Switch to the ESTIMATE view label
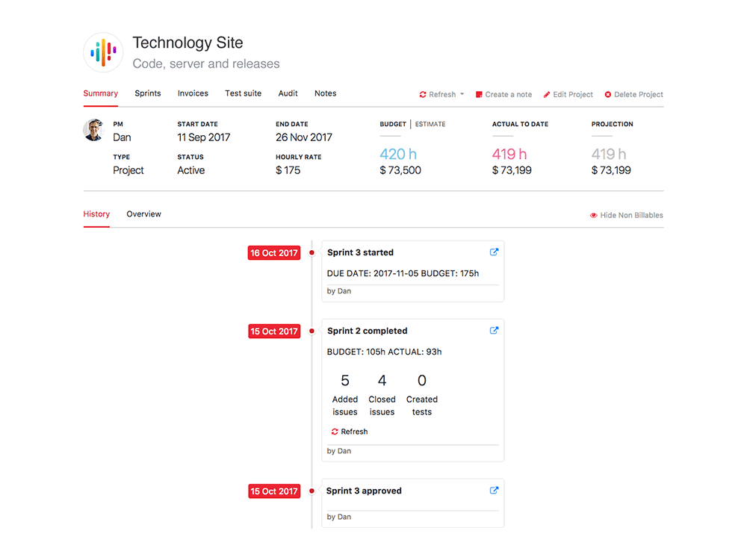This screenshot has width=747, height=560. (x=430, y=124)
